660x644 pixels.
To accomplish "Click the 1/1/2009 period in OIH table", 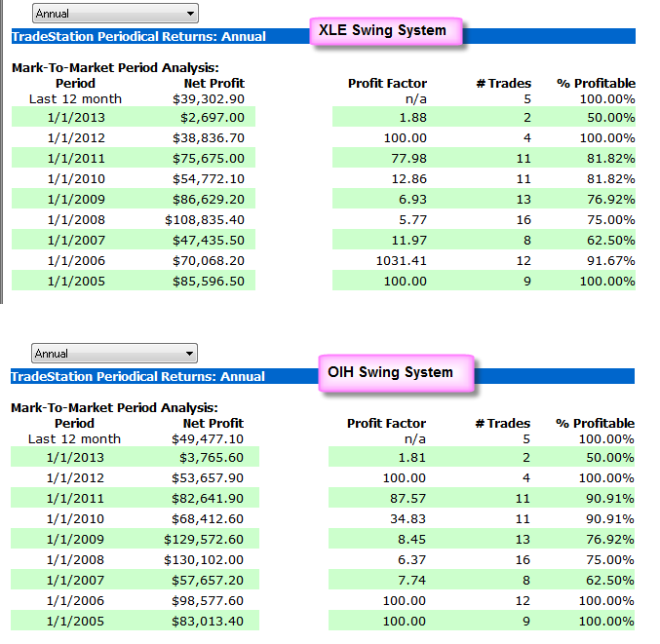I will coord(75,540).
